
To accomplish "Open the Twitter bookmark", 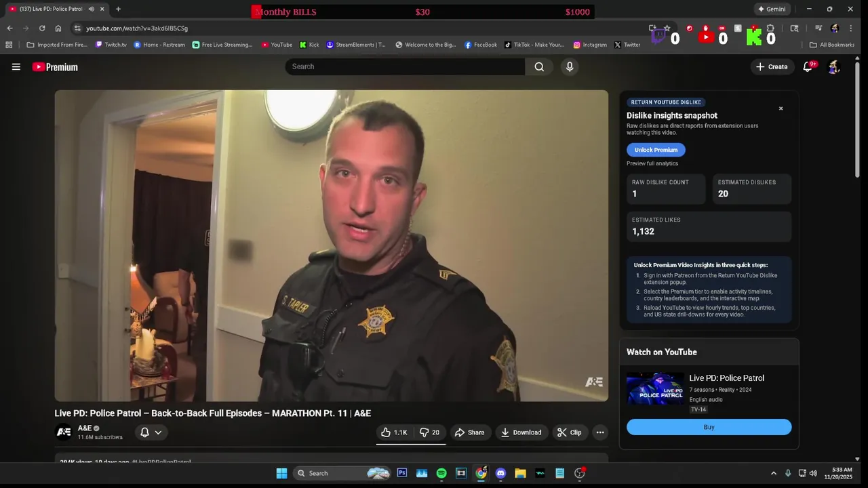I will (x=627, y=45).
